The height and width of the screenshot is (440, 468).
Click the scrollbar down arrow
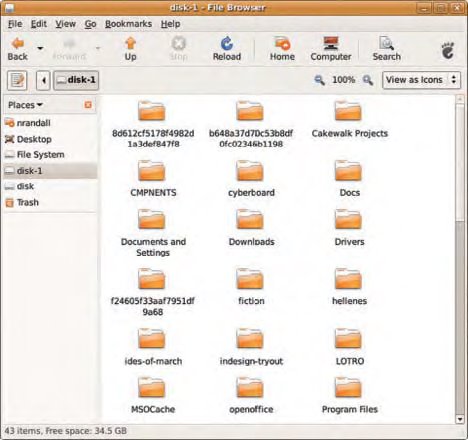pos(460,419)
